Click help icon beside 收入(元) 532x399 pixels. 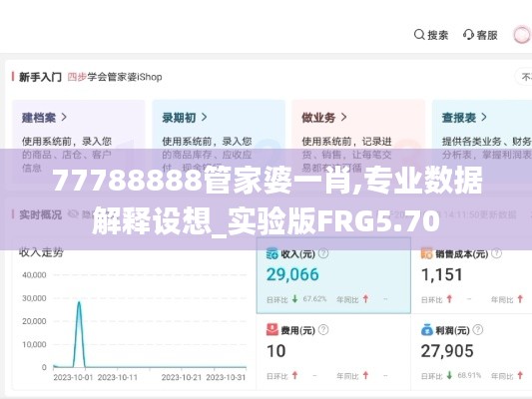pyautogui.click(x=323, y=253)
